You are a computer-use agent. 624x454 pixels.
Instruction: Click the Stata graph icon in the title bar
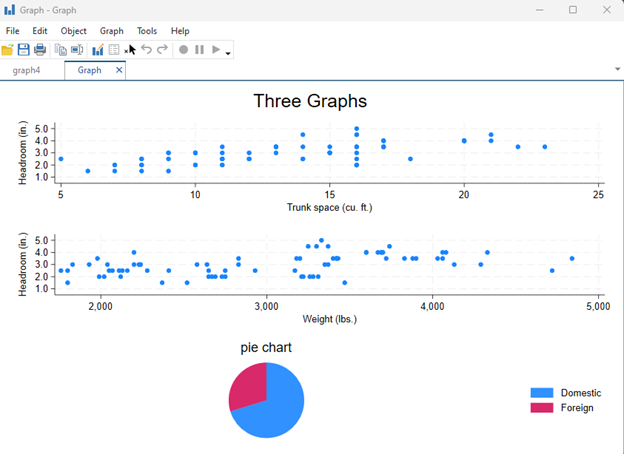tap(10, 10)
